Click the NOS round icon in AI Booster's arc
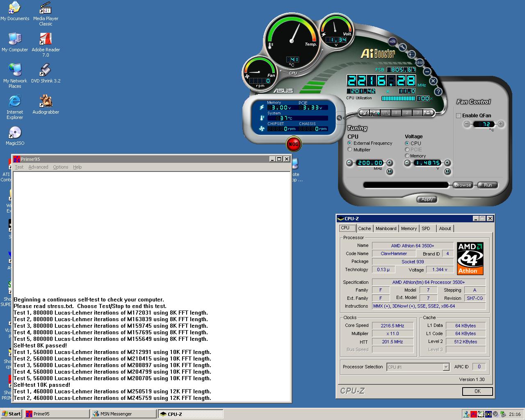Screen dimensions: 525x420 click(393, 41)
